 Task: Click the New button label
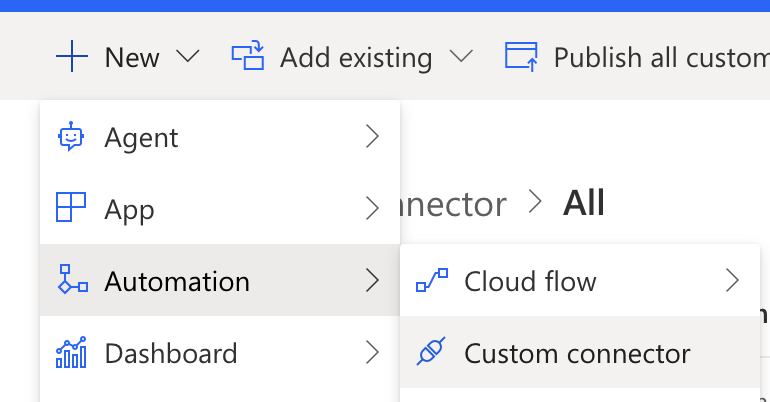pos(132,57)
